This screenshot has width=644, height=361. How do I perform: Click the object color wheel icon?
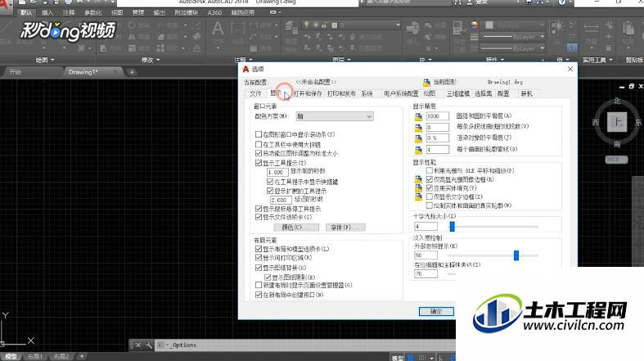pos(475,25)
